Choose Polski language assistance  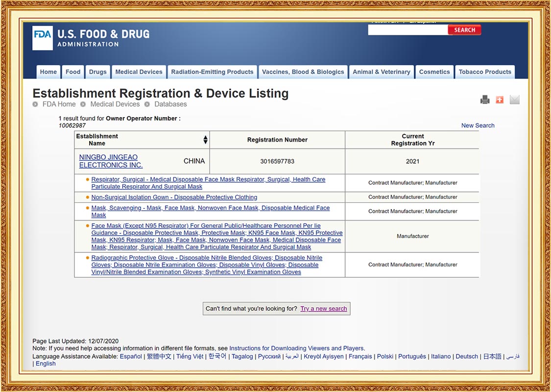point(385,356)
